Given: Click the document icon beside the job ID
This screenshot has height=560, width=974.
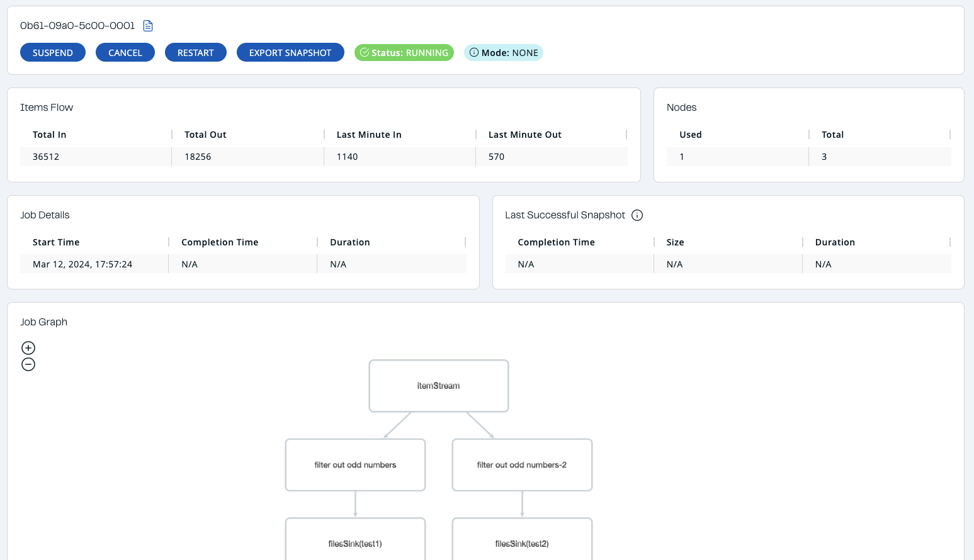Looking at the screenshot, I should click(x=148, y=26).
